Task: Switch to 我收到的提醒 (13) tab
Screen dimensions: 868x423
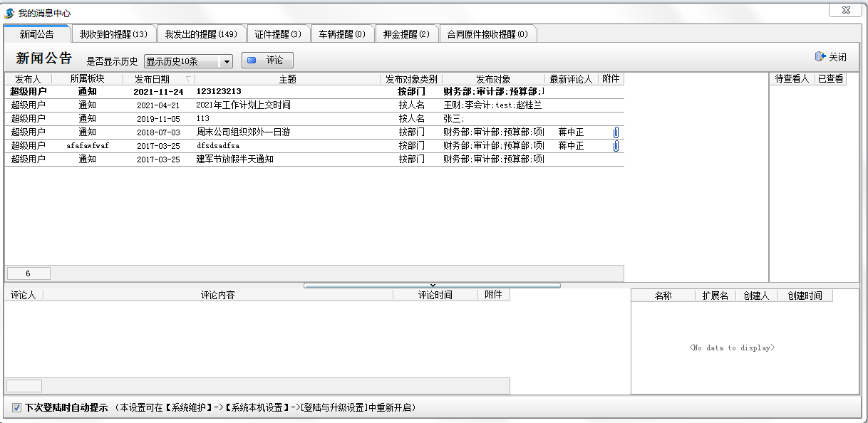Action: click(x=113, y=34)
